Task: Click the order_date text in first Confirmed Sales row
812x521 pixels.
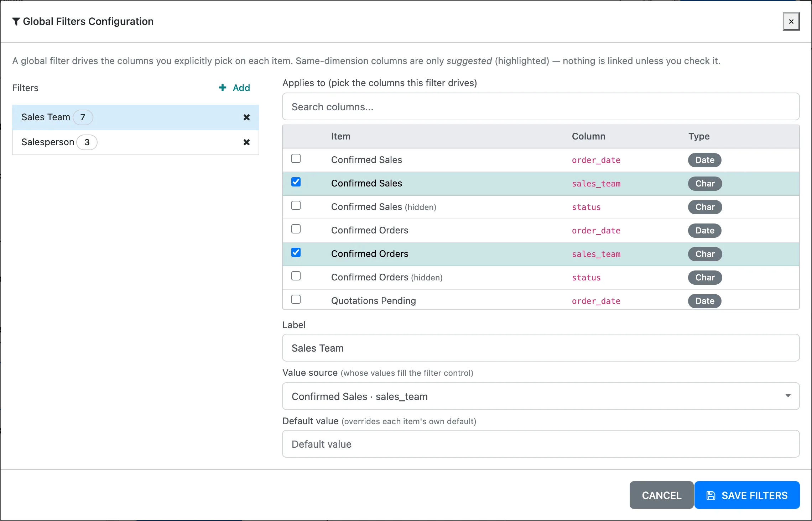Action: point(596,160)
